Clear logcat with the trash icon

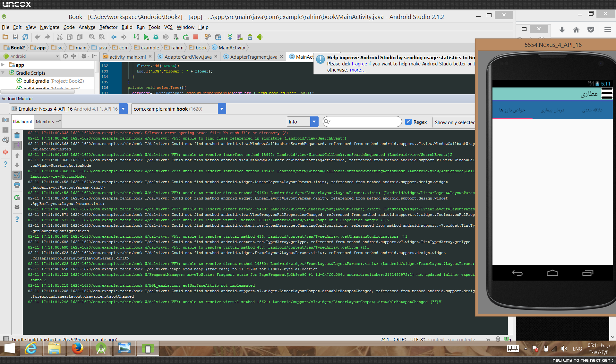click(x=17, y=136)
